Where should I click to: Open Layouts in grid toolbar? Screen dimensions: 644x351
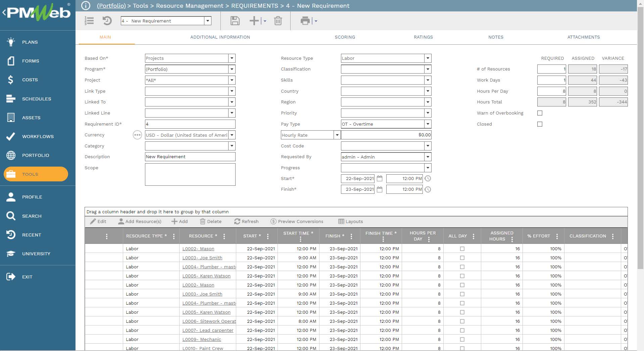pyautogui.click(x=350, y=221)
